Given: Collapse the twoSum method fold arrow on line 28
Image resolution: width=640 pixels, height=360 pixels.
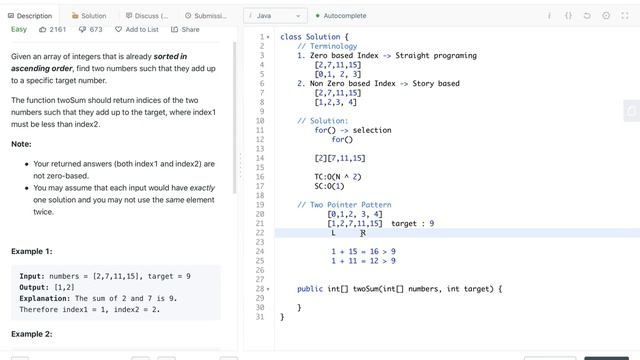Looking at the screenshot, I should [x=268, y=289].
